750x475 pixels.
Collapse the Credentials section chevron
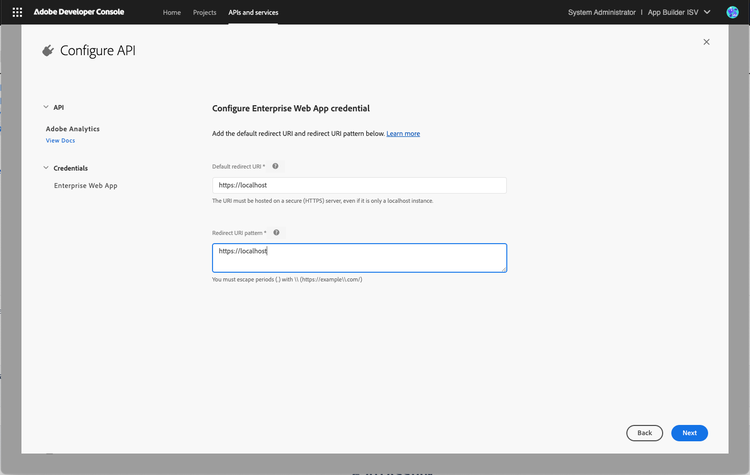45,168
